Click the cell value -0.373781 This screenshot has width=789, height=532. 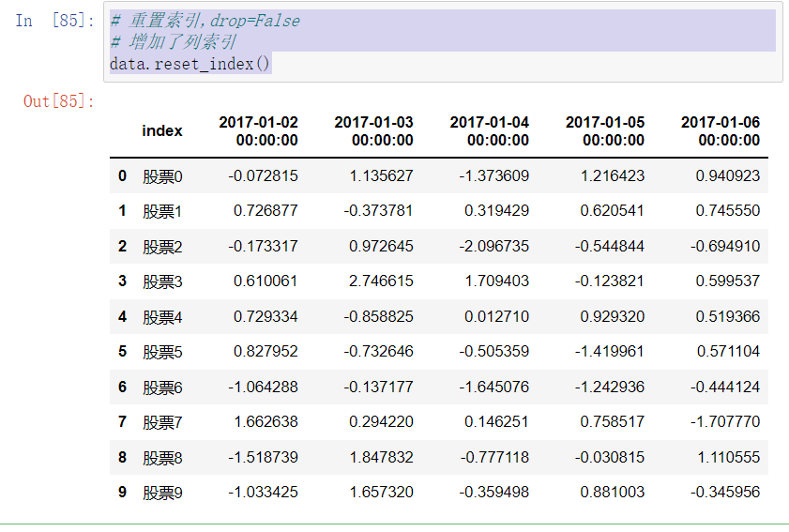378,210
